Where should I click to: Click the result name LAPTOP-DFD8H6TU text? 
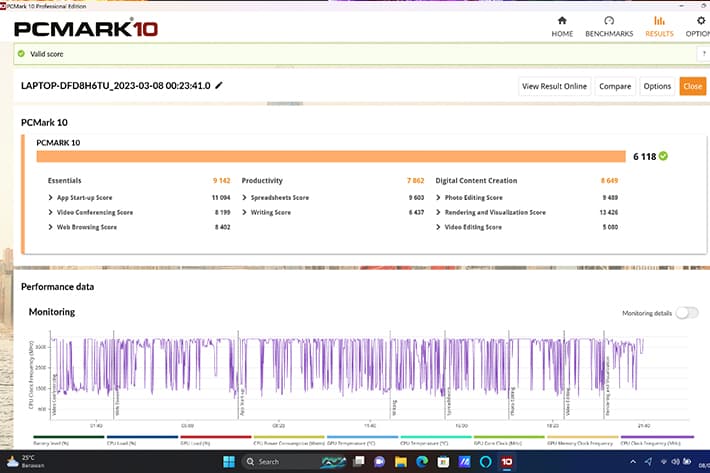click(115, 86)
